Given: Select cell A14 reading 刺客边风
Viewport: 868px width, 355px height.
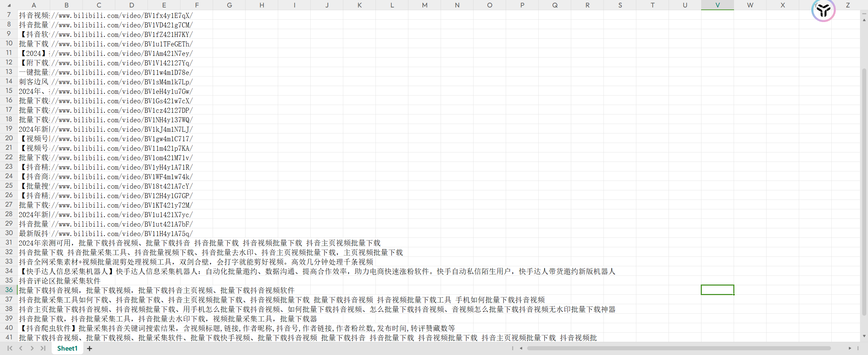Looking at the screenshot, I should (34, 82).
